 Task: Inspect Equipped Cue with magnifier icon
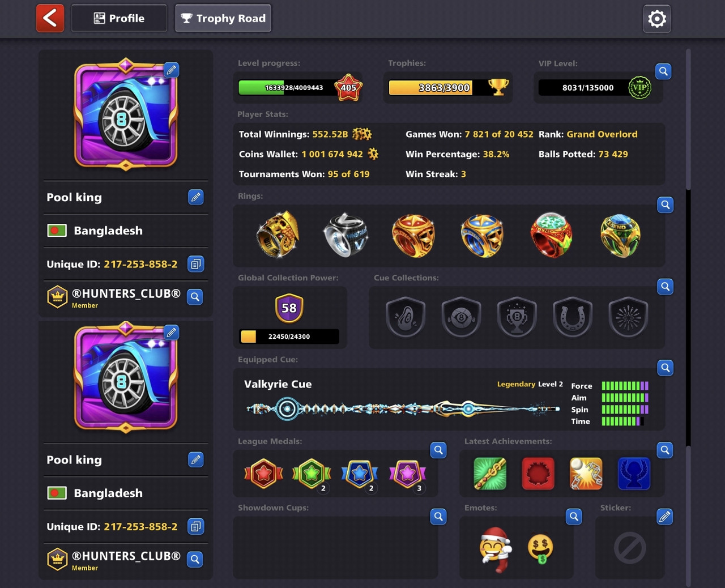tap(666, 368)
